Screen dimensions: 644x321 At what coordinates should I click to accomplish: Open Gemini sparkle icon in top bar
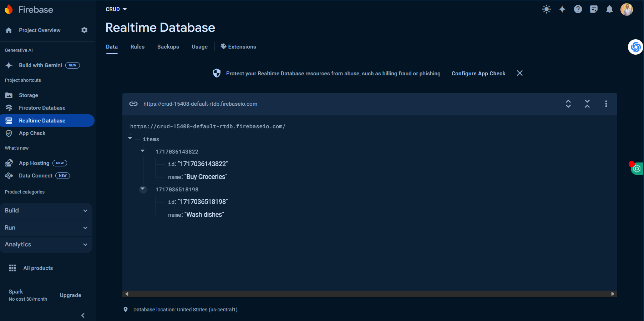562,9
